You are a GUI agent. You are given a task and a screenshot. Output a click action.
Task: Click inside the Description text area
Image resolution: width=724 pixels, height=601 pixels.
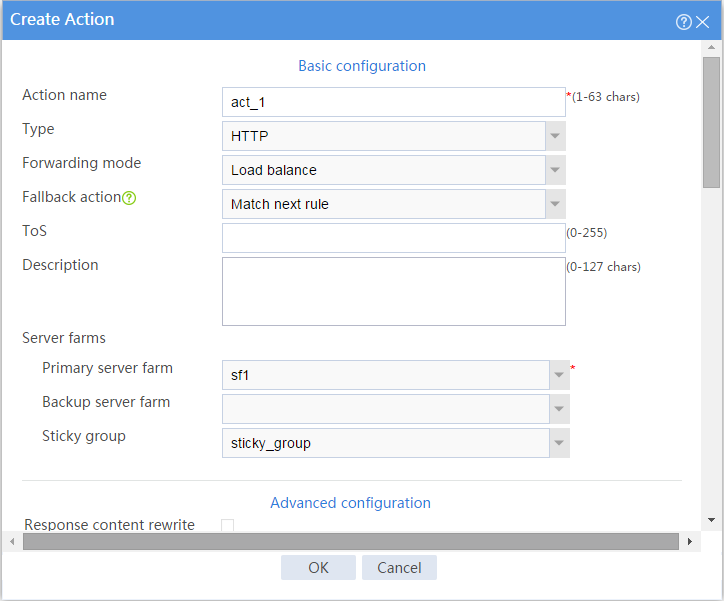click(x=394, y=292)
